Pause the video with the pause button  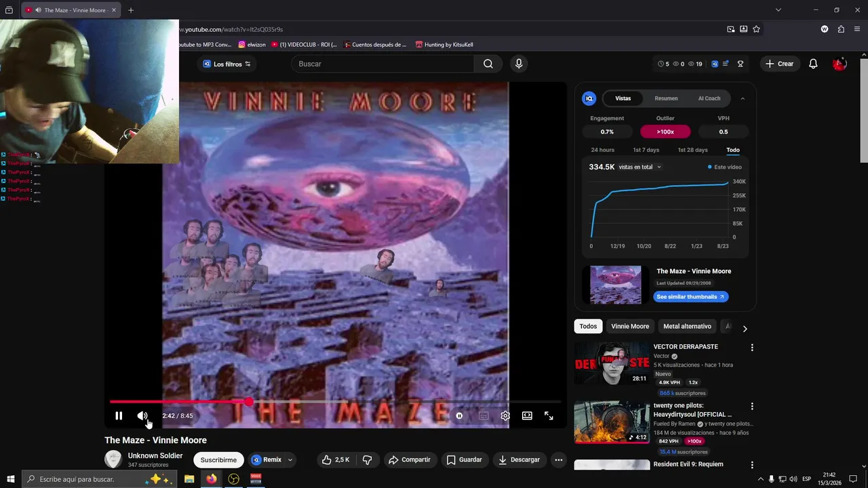119,415
